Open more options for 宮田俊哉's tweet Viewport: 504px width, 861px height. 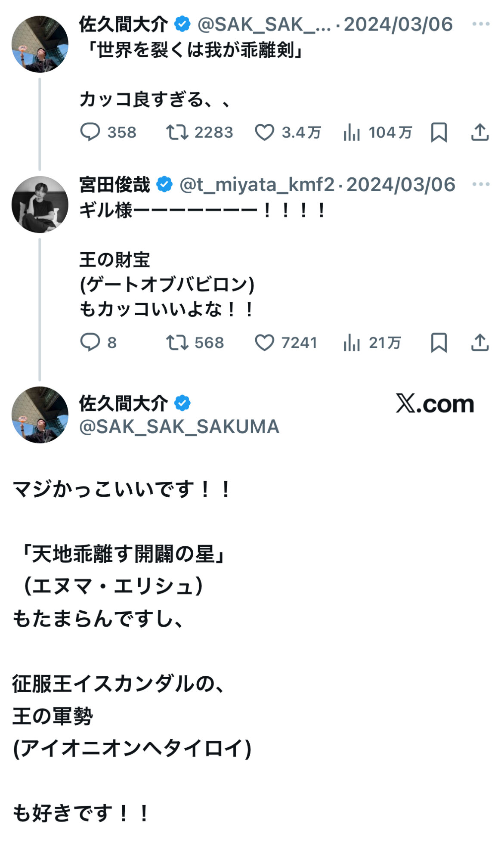(x=481, y=184)
